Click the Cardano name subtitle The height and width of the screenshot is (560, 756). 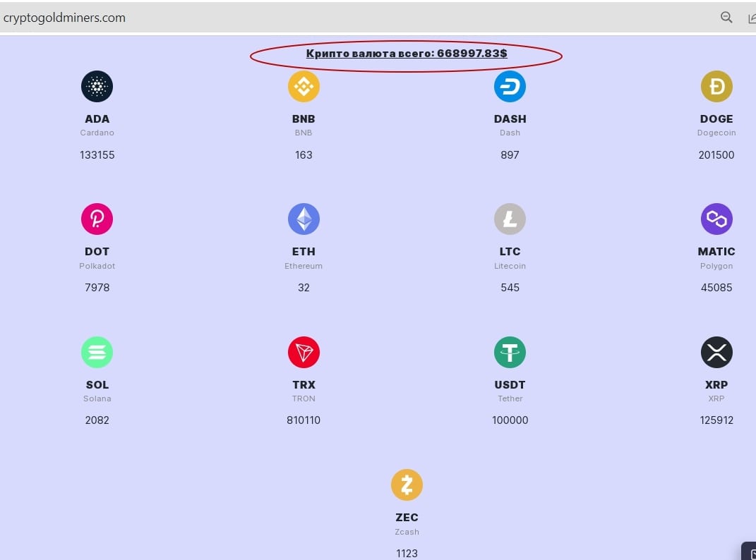coord(97,133)
